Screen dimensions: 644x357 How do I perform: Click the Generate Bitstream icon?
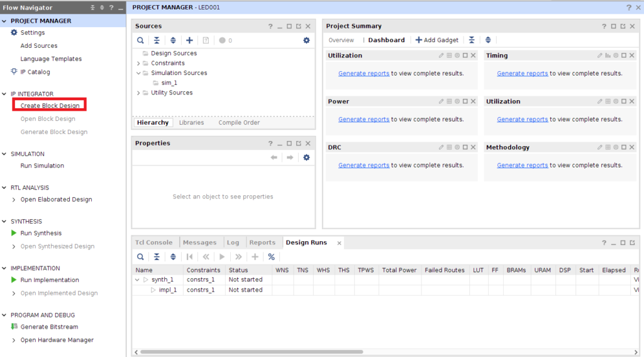[14, 327]
